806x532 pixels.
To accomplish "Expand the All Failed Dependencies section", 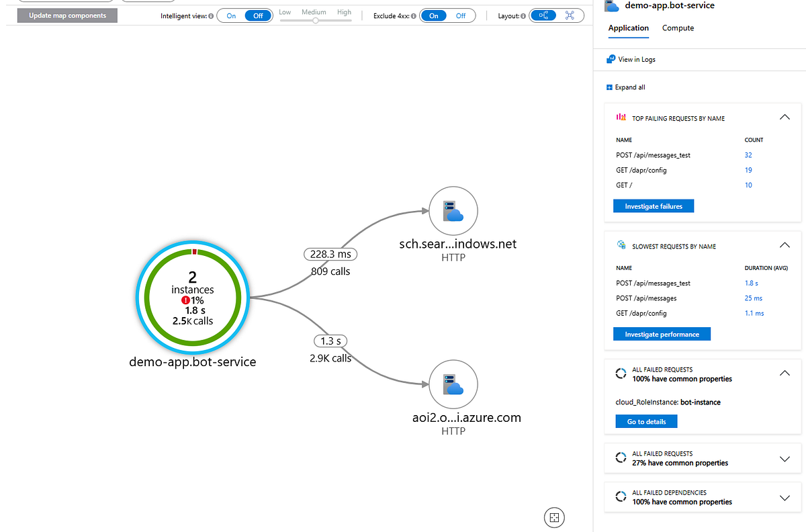I will [x=784, y=498].
